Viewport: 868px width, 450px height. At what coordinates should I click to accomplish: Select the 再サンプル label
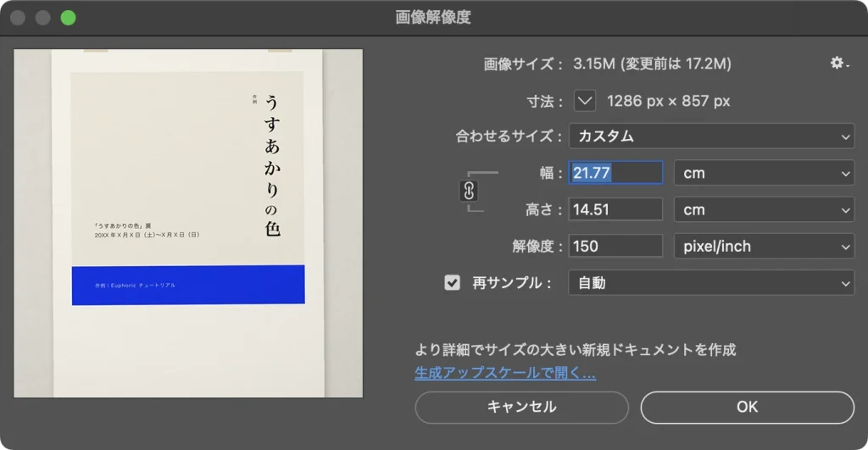coord(511,283)
